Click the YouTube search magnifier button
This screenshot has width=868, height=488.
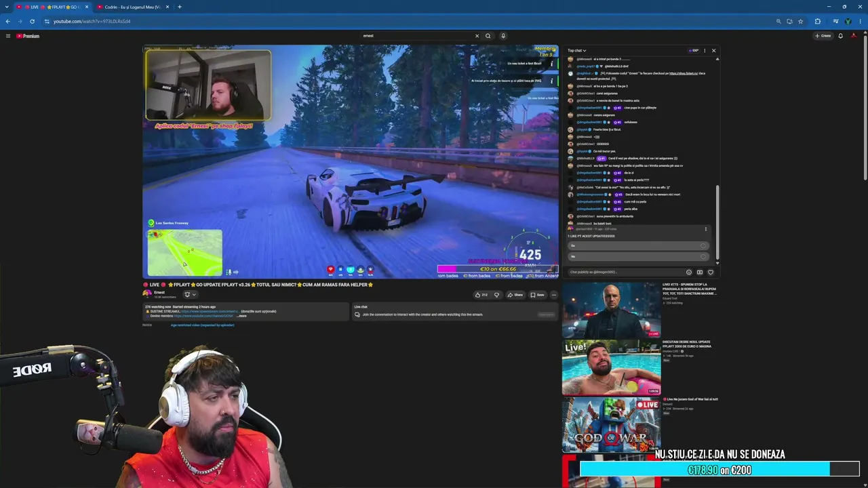(488, 36)
